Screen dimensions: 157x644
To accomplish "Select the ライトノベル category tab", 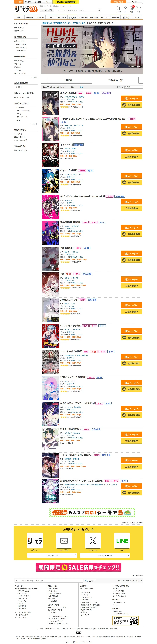I will coord(62,18).
